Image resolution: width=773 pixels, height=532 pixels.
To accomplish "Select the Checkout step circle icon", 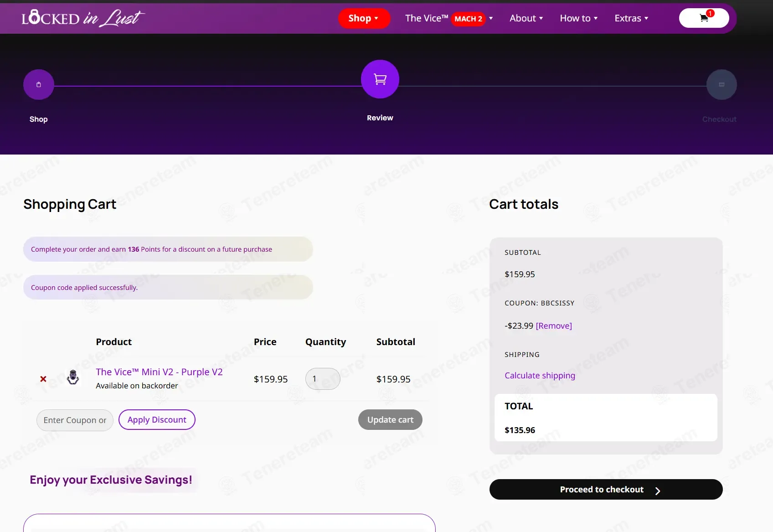I will coord(721,84).
